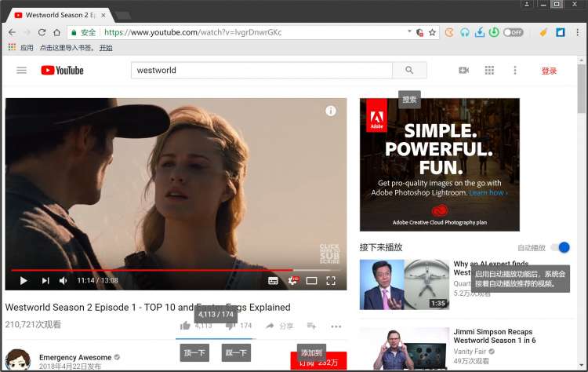Open the Emergency Awesome channel avatar
The width and height of the screenshot is (588, 372).
pos(17,359)
